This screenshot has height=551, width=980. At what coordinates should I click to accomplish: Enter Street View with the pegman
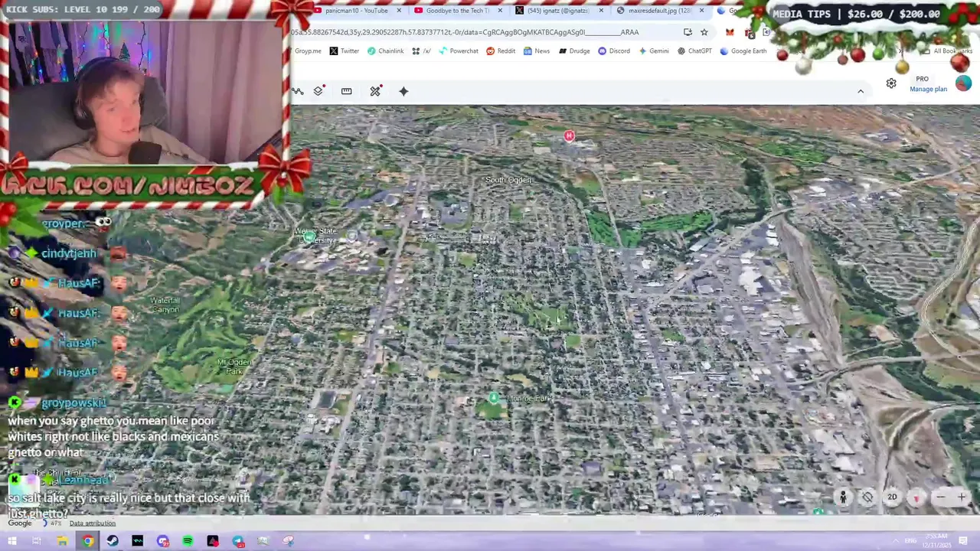842,497
